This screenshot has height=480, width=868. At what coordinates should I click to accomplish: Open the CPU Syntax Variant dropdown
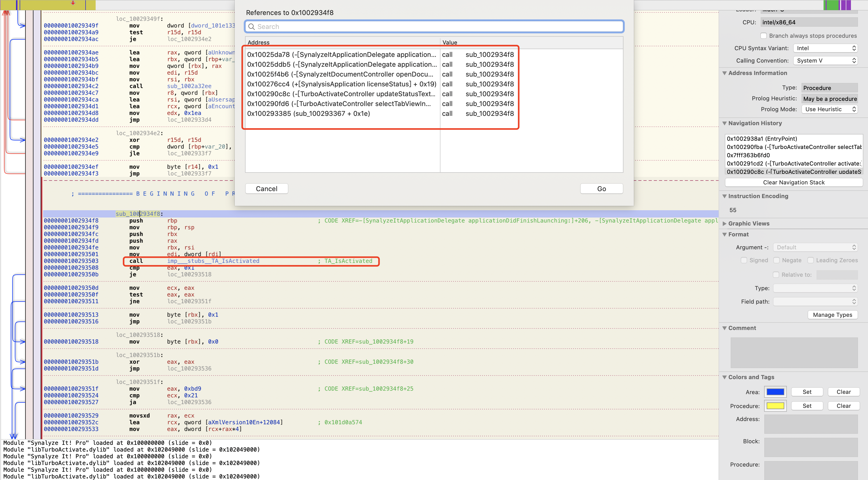[x=825, y=48]
